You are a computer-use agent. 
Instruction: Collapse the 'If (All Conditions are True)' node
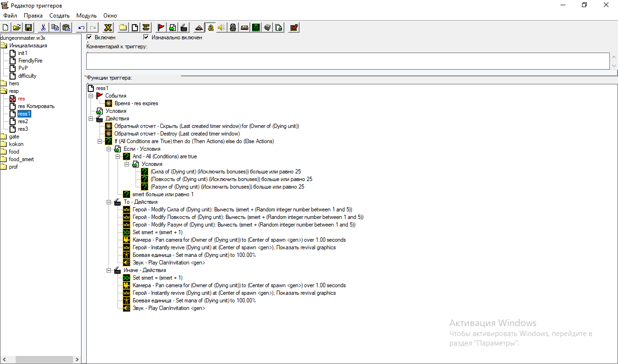[100, 141]
